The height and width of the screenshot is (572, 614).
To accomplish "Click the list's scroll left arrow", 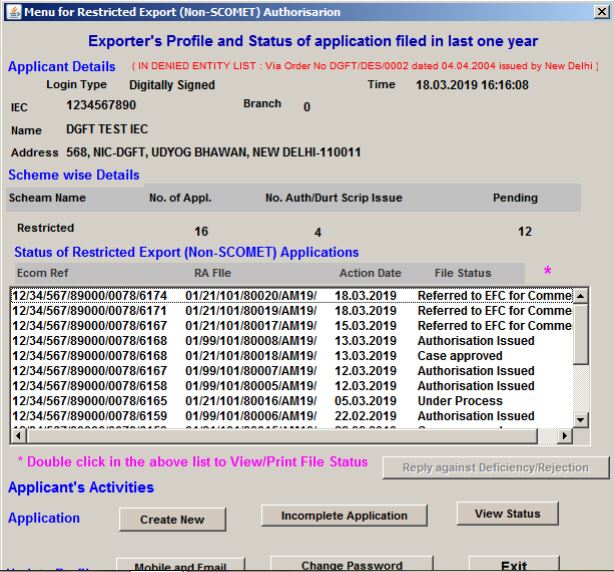I will click(x=18, y=436).
